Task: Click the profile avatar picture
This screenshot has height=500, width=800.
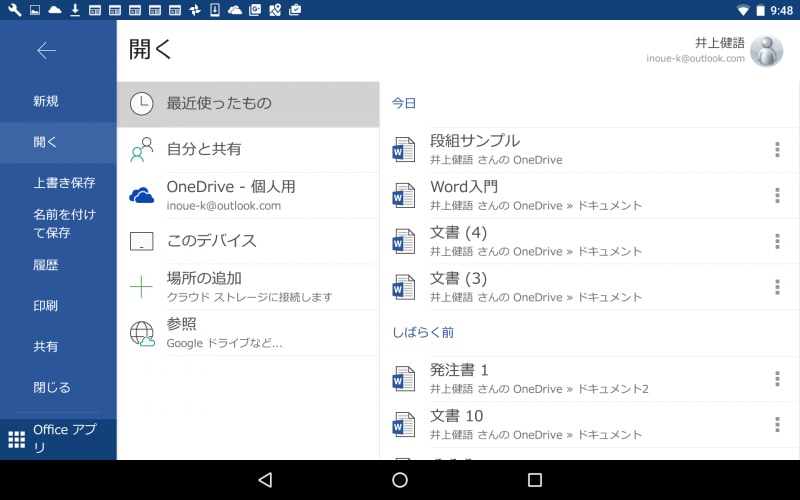Action: coord(767,51)
